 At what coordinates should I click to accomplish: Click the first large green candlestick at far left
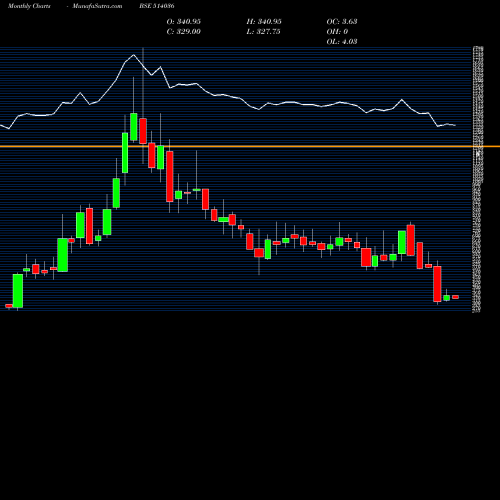click(x=18, y=291)
